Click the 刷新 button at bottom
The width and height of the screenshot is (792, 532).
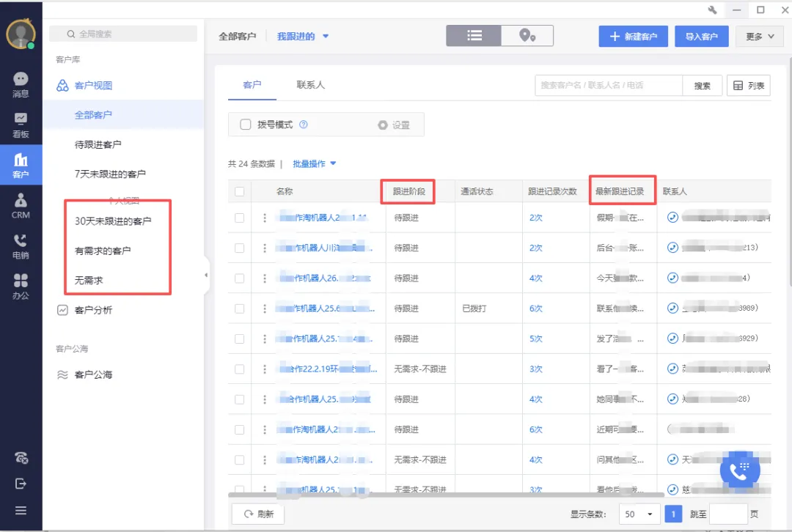pyautogui.click(x=257, y=514)
